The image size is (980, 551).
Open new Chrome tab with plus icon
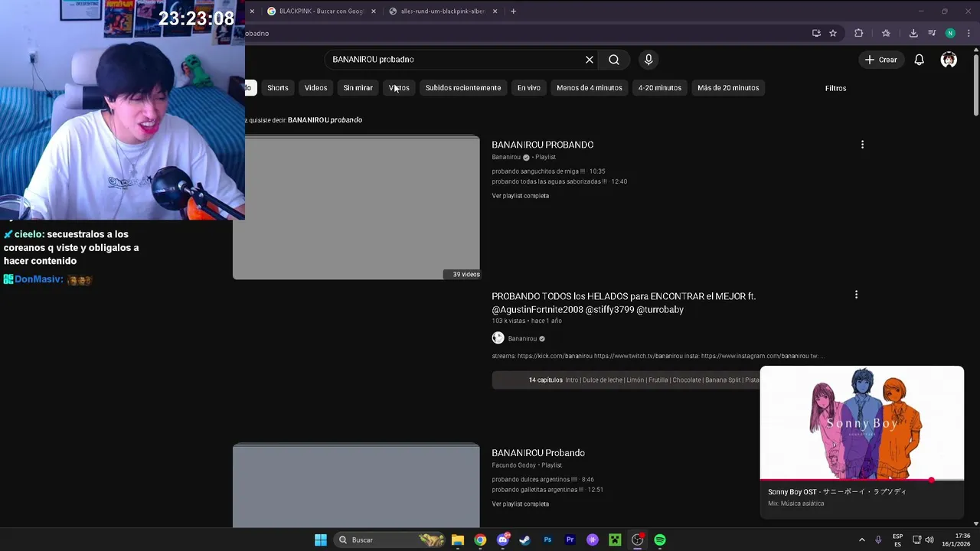[513, 11]
